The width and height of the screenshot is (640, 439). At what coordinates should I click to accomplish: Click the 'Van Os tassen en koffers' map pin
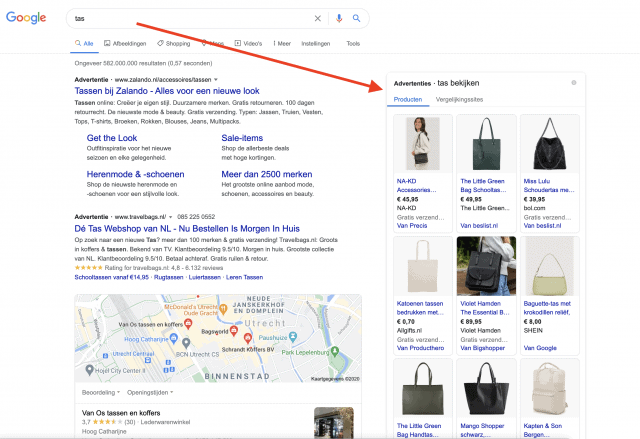click(188, 324)
